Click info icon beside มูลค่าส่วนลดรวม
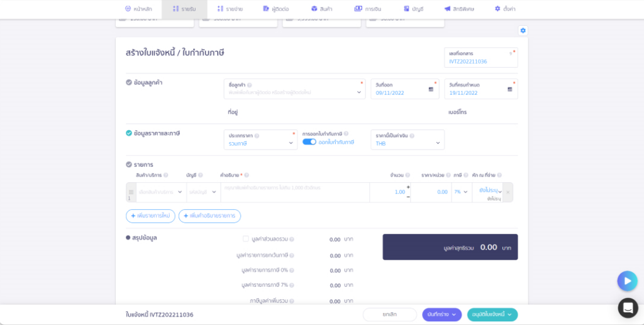This screenshot has width=644, height=325. [x=292, y=240]
